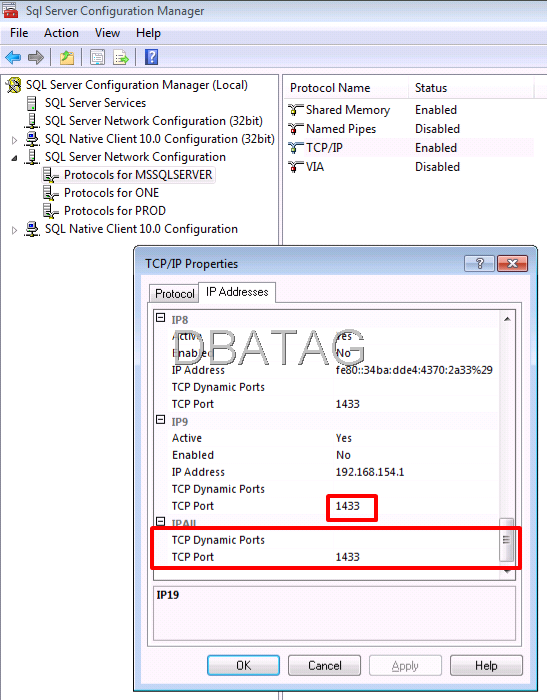
Task: Open the Help menu
Action: click(148, 33)
